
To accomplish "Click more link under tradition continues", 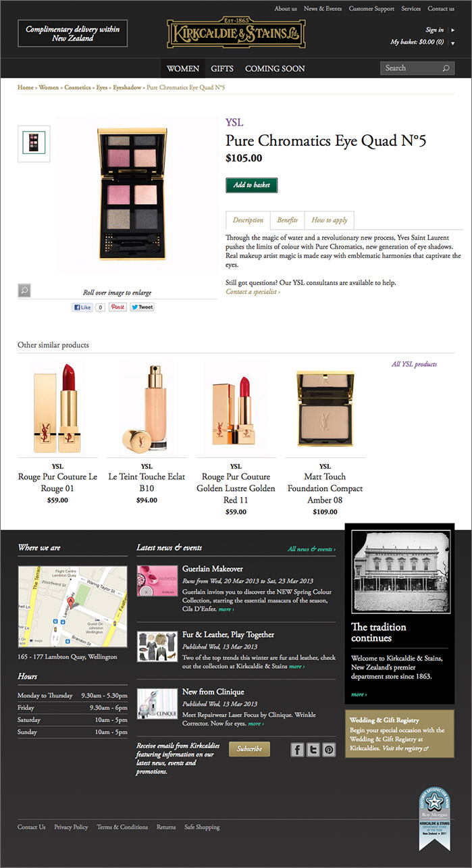I will click(x=359, y=694).
